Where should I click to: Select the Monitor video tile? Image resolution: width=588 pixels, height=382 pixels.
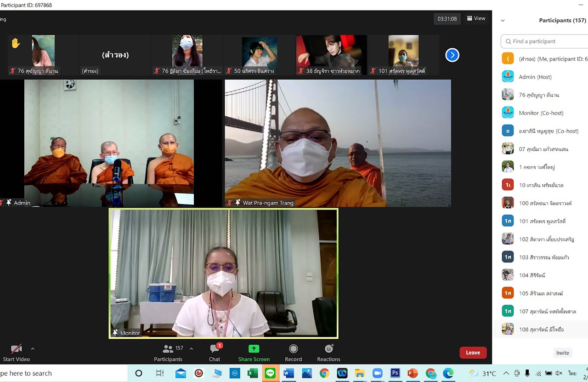(223, 274)
